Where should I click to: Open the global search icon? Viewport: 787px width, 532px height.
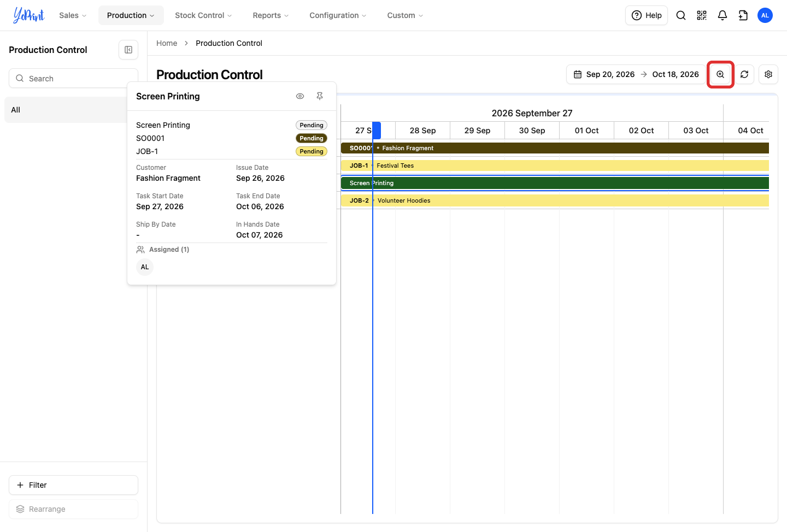681,15
